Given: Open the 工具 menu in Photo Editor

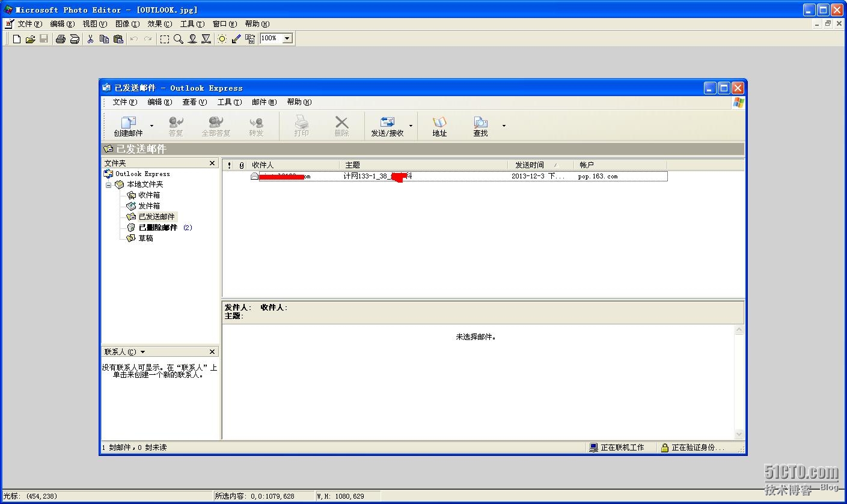Looking at the screenshot, I should 192,24.
